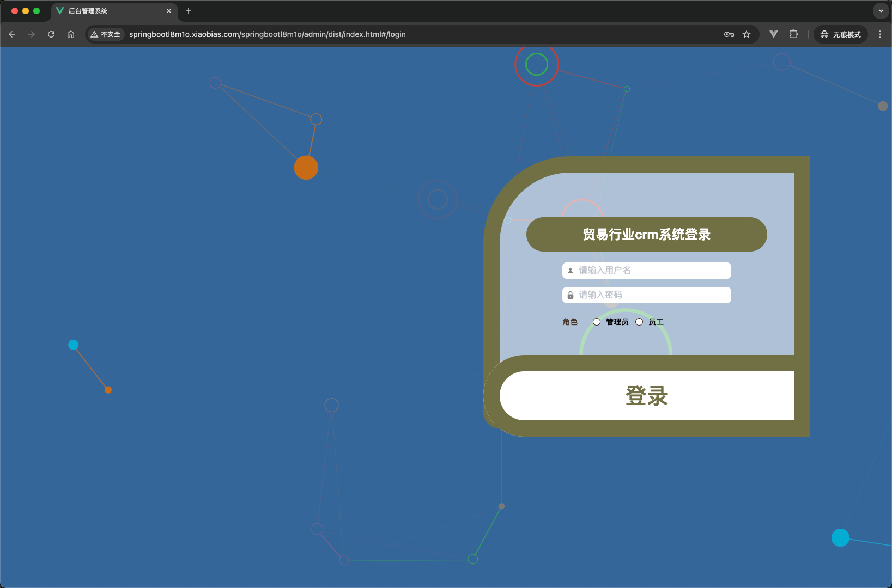Viewport: 892px width, 588px height.
Task: Open the Vue devtools extension icon
Action: coord(774,34)
